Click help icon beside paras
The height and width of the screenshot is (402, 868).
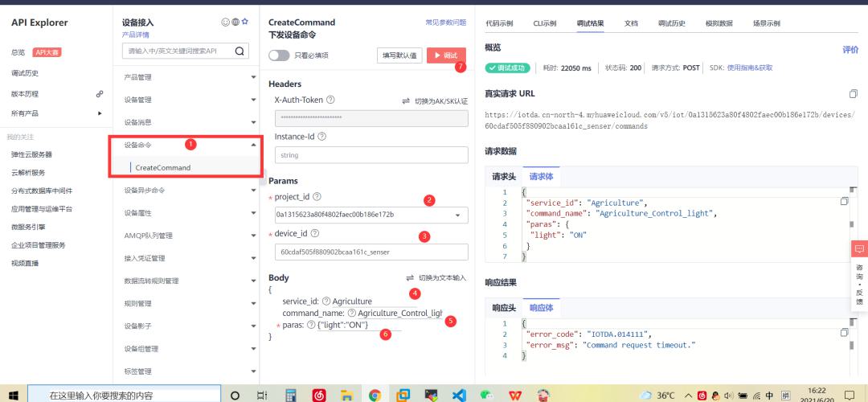pos(311,325)
